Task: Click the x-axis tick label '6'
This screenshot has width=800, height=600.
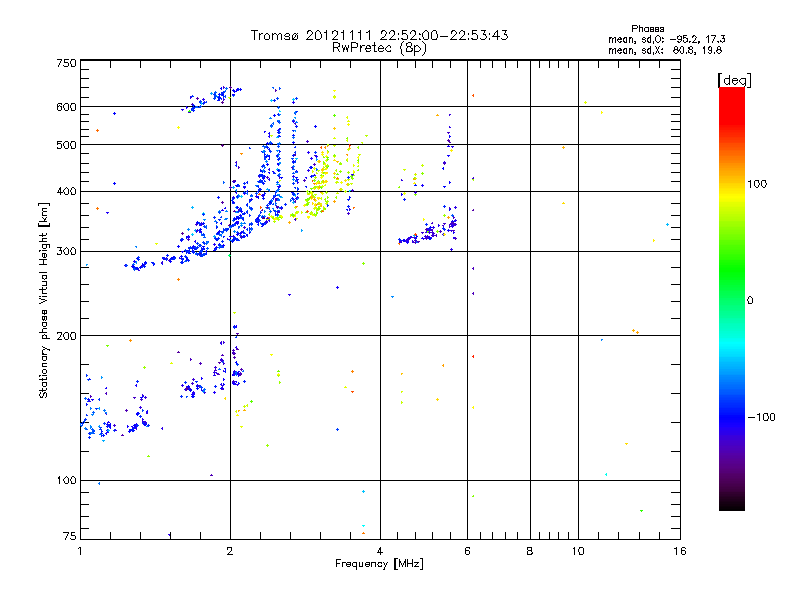Action: [x=467, y=551]
